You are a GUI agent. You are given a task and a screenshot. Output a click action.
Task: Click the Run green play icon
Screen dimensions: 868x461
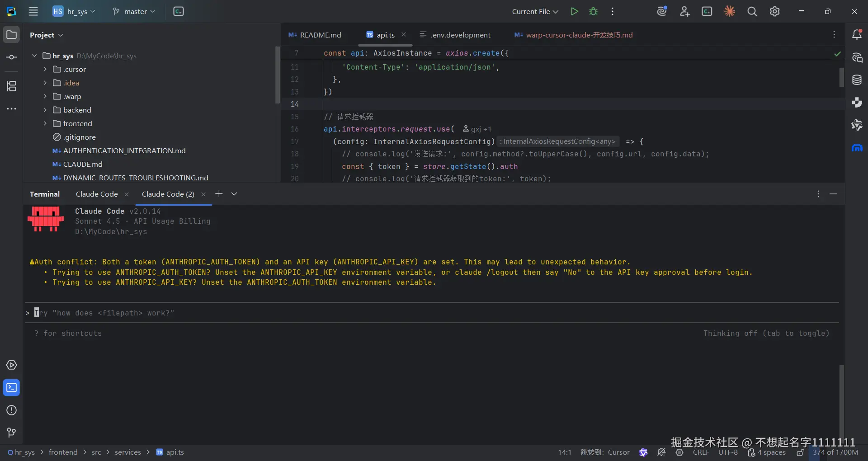(x=574, y=12)
